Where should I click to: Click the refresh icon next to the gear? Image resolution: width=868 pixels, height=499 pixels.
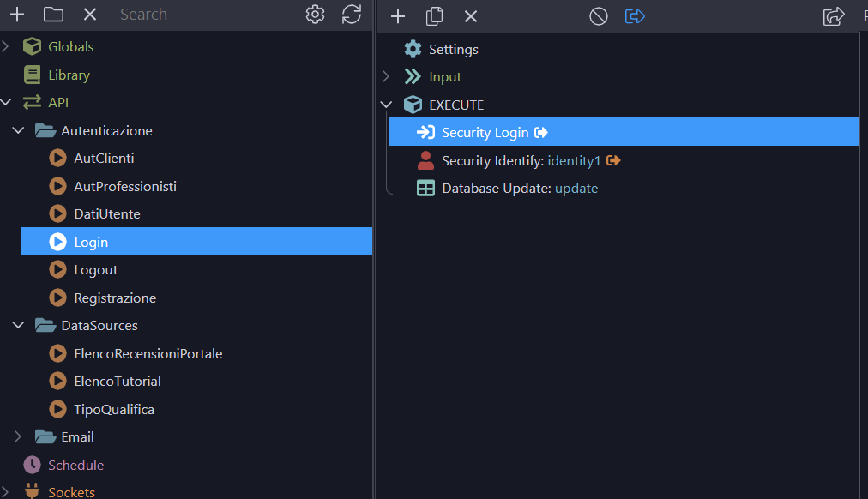(x=351, y=15)
